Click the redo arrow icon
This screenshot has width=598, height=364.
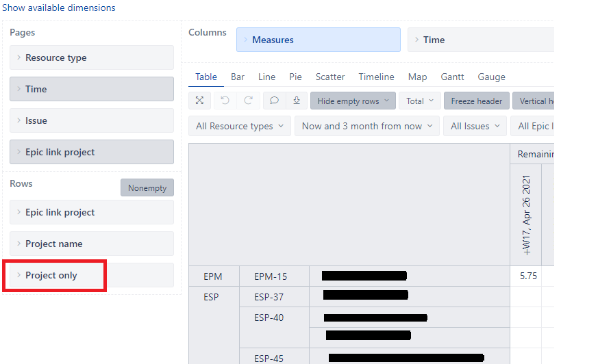pyautogui.click(x=249, y=101)
